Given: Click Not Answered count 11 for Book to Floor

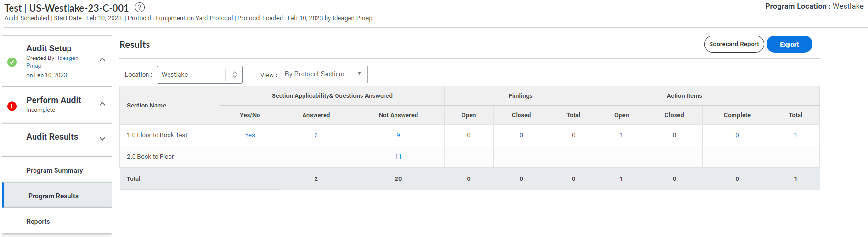Looking at the screenshot, I should click(398, 157).
